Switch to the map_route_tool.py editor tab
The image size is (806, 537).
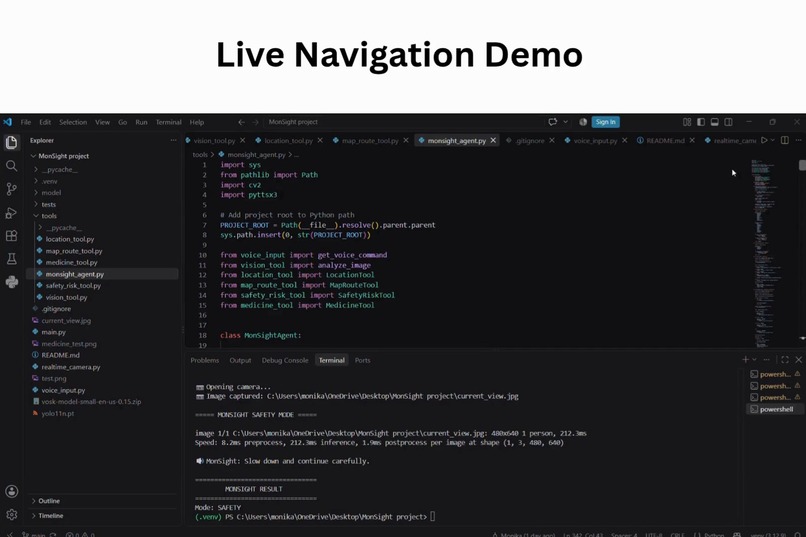(370, 140)
